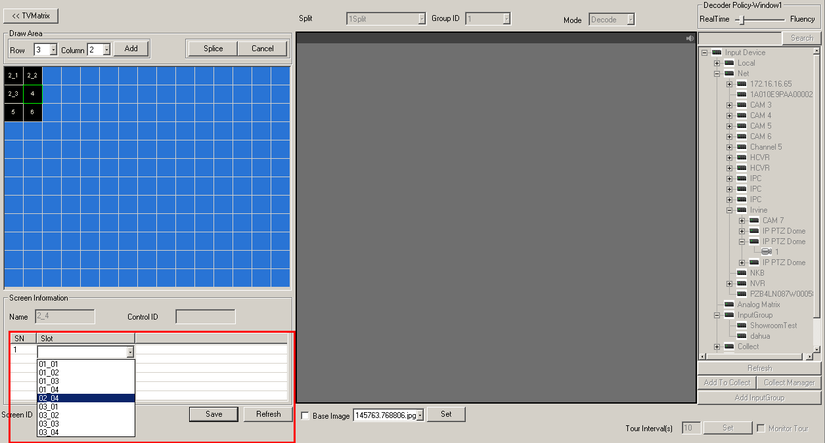
Task: Click the NVR device icon
Action: click(x=741, y=284)
